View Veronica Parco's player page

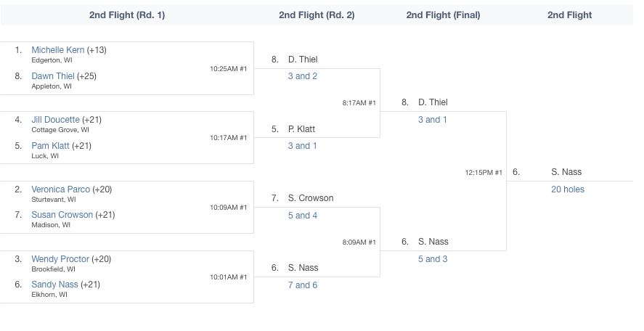tap(60, 189)
